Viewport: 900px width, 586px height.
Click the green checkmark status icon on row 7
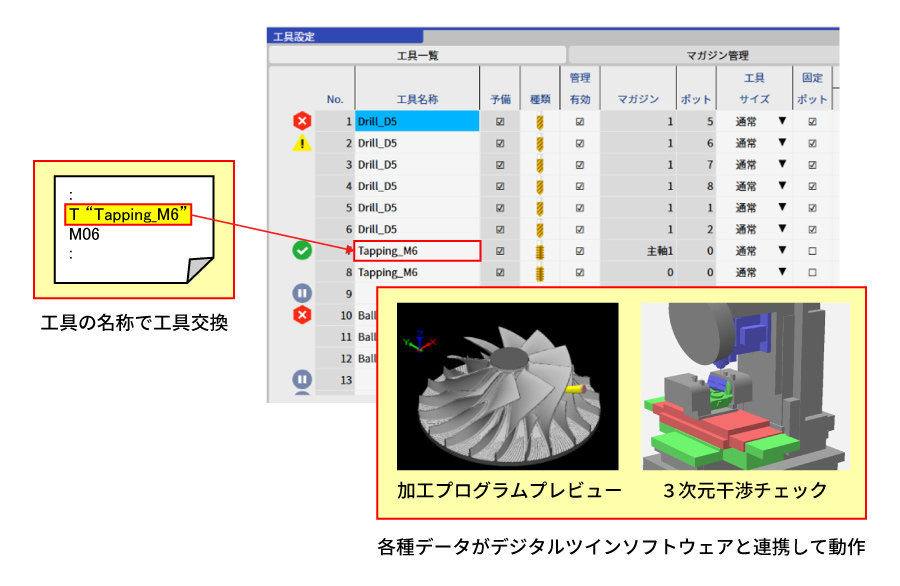(302, 251)
